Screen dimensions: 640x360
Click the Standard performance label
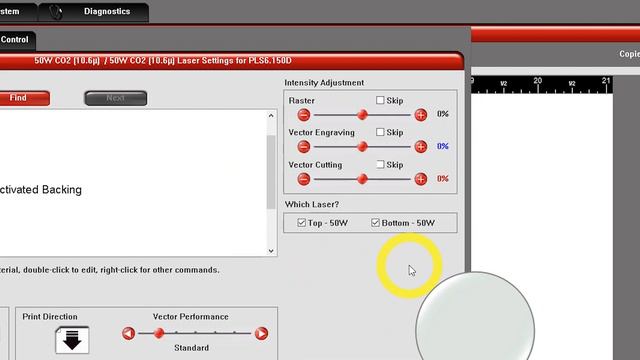pos(191,348)
